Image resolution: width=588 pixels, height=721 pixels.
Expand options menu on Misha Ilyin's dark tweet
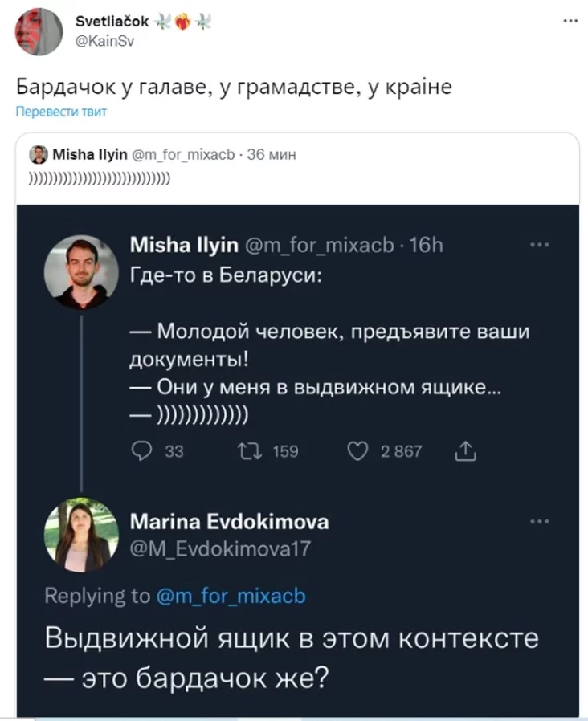coord(540,245)
